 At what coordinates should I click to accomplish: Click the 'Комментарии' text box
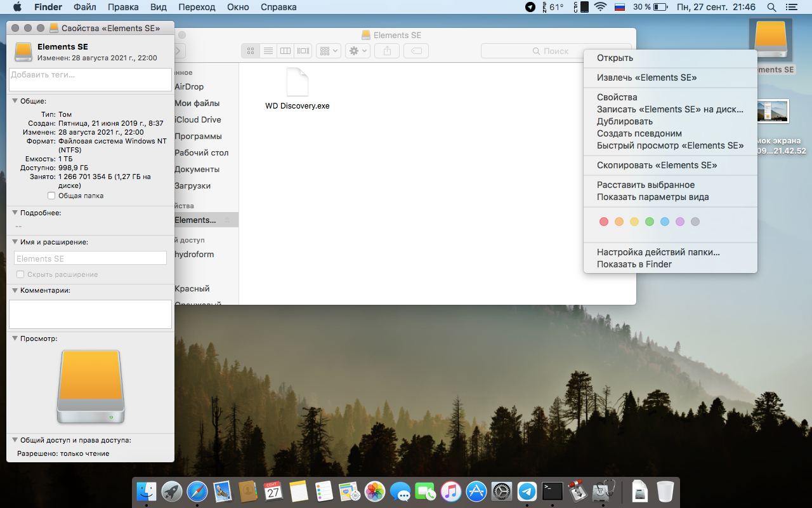click(90, 314)
